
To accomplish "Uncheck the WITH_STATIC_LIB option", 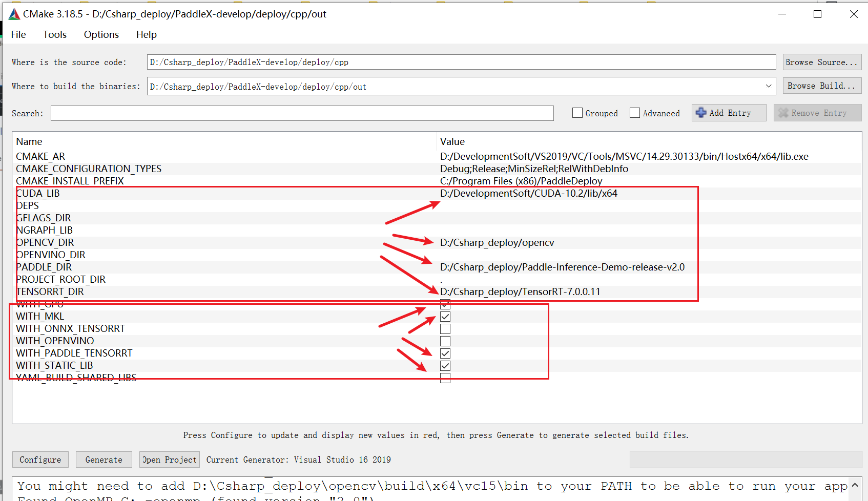I will point(445,365).
